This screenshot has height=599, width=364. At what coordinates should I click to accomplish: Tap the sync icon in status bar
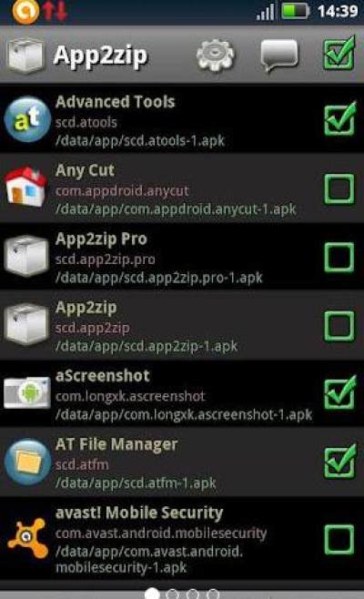(26, 11)
